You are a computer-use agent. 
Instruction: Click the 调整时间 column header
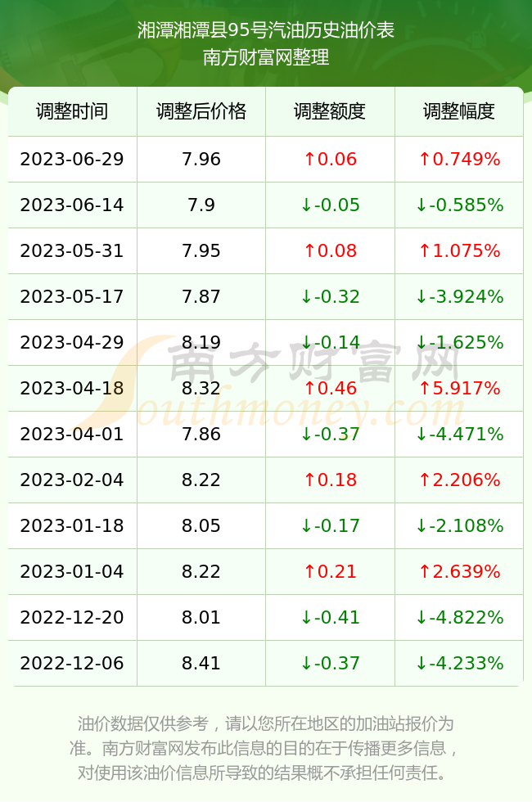click(72, 111)
